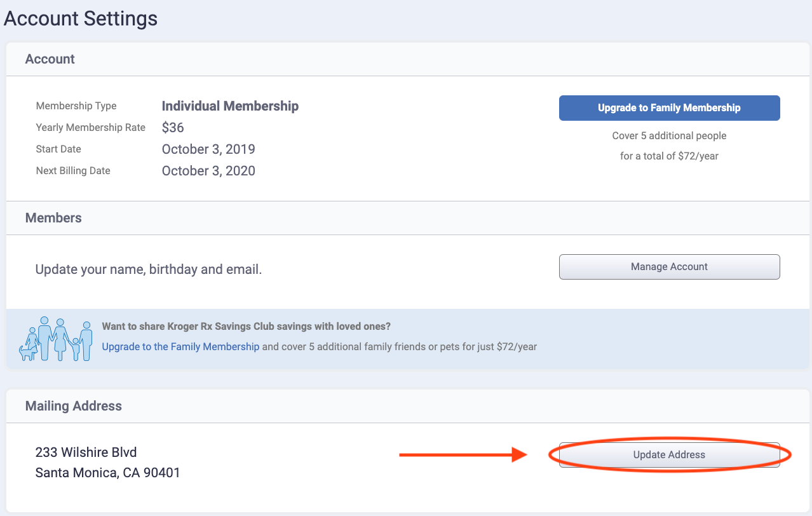Click 'Update your name, birthday and email' text
The image size is (812, 516).
[149, 269]
